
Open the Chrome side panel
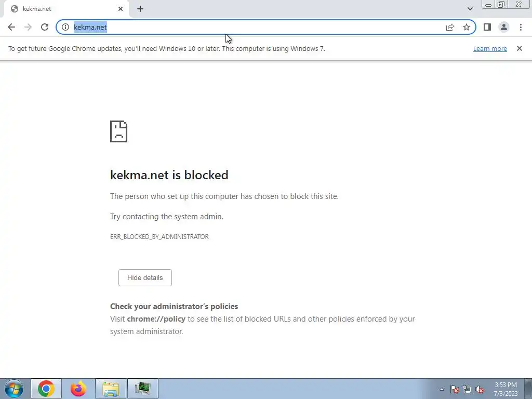487,27
